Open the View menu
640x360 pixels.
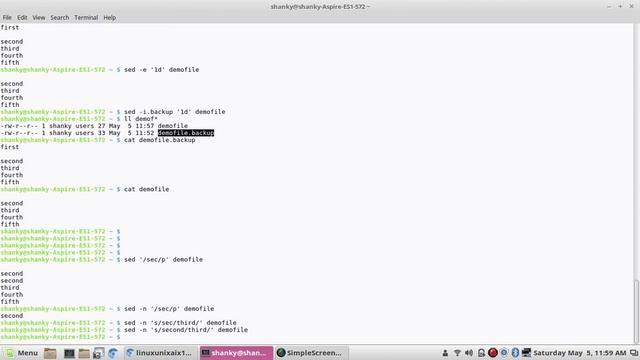39,18
